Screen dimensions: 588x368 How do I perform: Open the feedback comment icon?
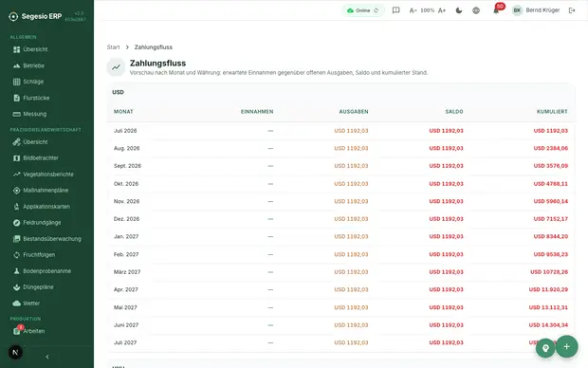point(396,10)
